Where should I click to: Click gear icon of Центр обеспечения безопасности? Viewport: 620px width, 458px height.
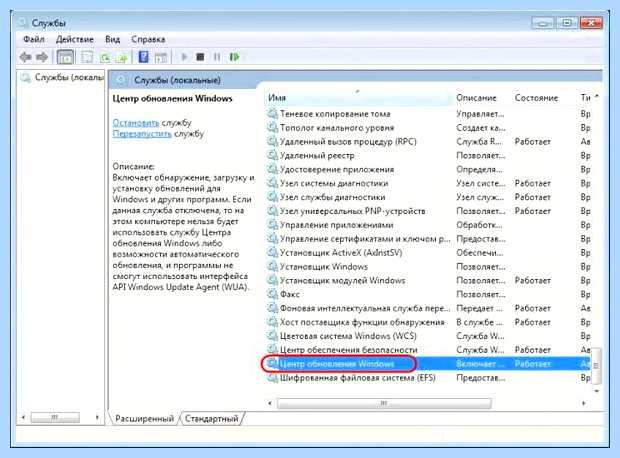[272, 350]
